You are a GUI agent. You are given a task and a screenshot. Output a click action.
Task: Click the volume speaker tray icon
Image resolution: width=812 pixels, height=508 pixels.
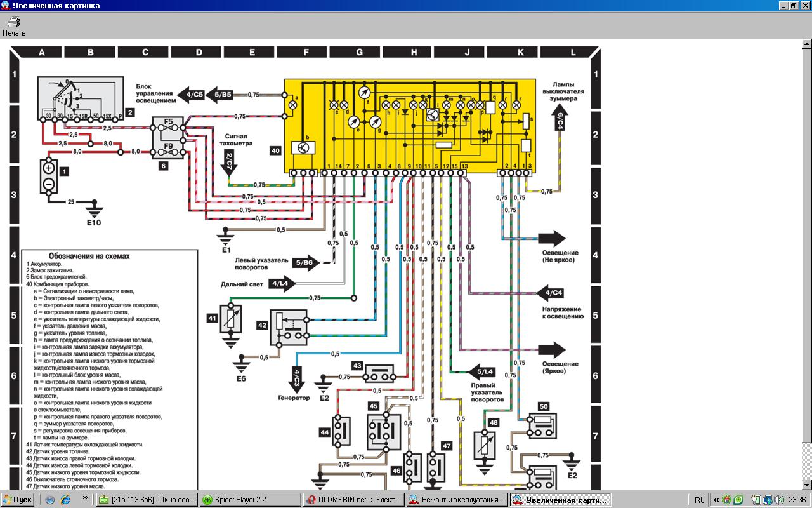(778, 500)
